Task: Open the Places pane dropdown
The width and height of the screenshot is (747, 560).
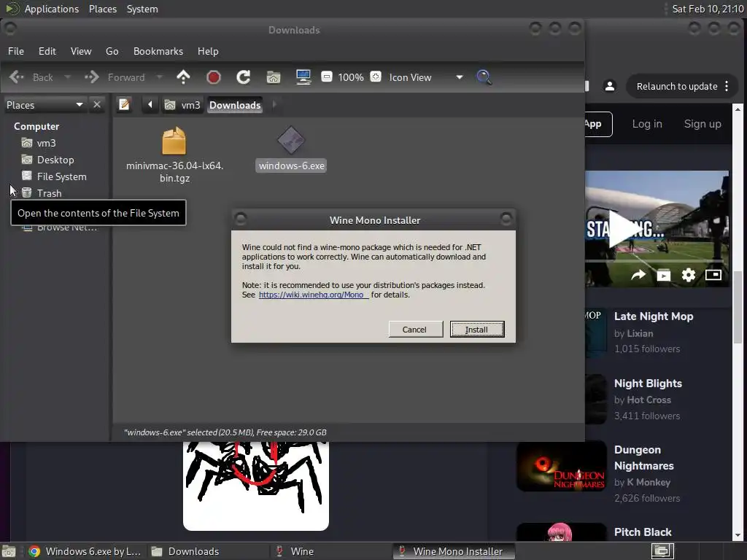Action: (44, 105)
